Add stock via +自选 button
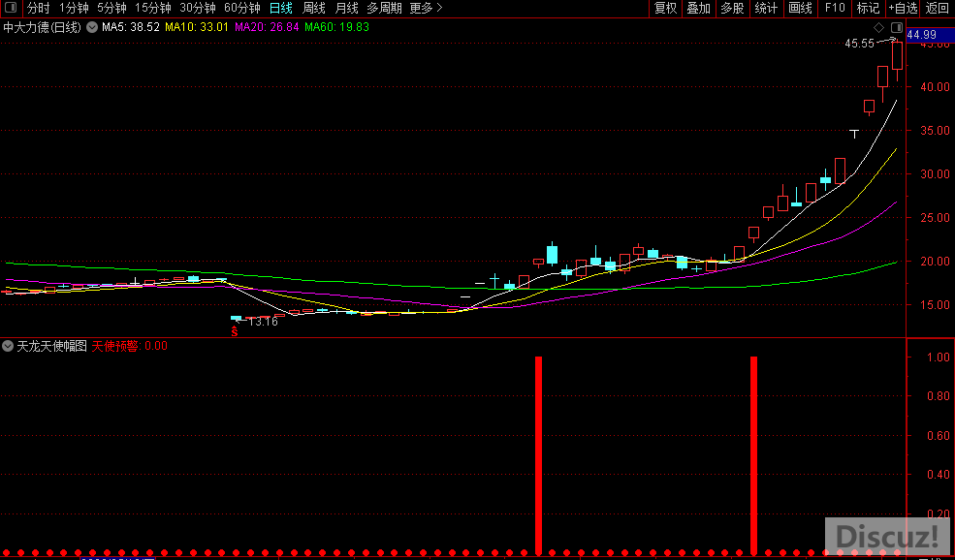955x560 pixels. (903, 8)
